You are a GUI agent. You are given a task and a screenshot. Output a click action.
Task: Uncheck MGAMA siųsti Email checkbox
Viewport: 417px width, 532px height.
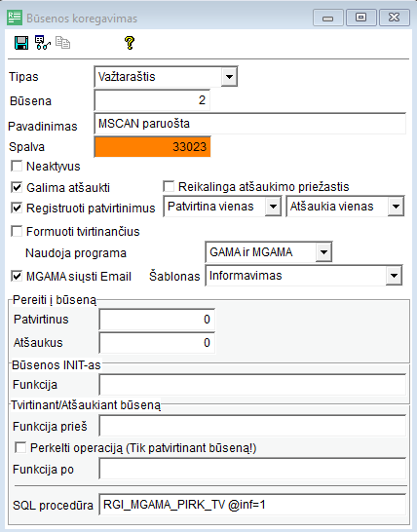point(17,276)
